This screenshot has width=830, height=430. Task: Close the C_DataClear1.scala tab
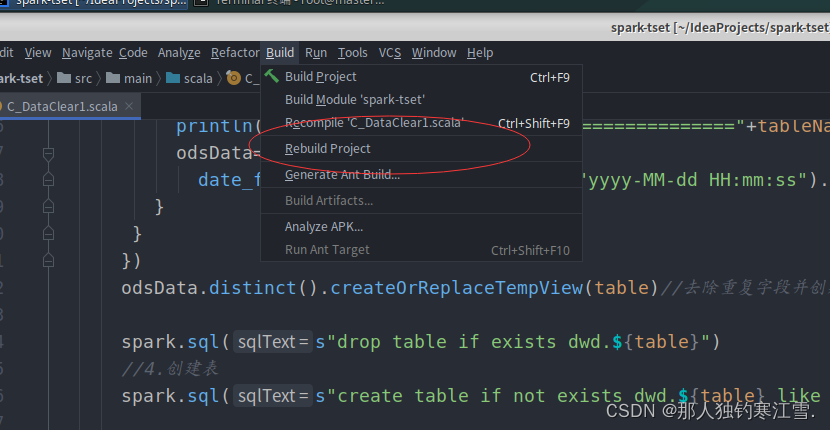[129, 106]
